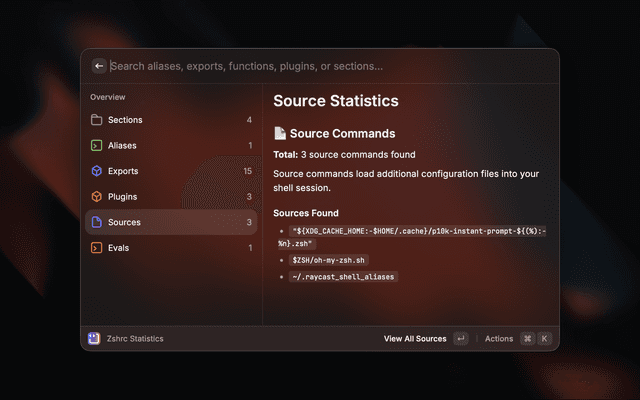Click the $ZSH/oh-my-zsh.sh source path

[x=329, y=260]
